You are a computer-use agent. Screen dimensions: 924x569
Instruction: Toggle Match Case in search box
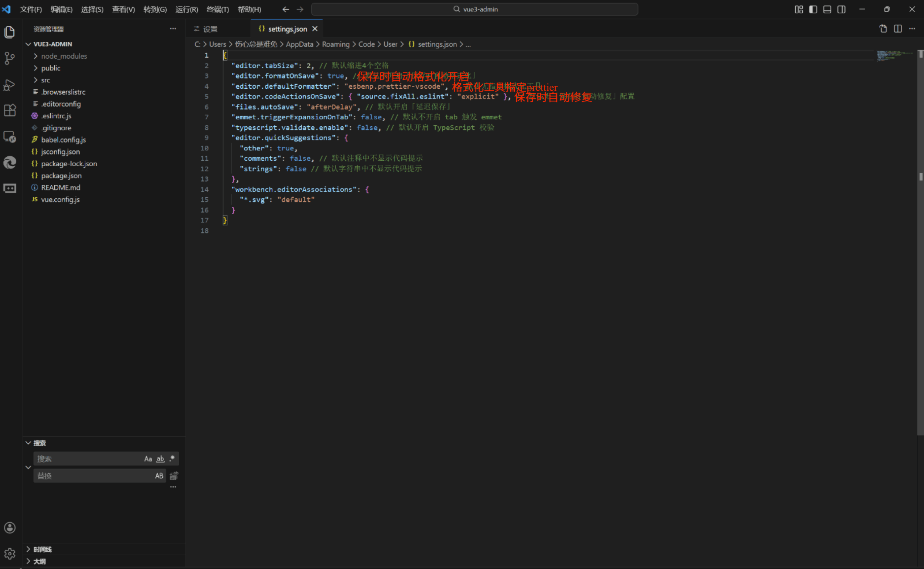[x=148, y=459]
